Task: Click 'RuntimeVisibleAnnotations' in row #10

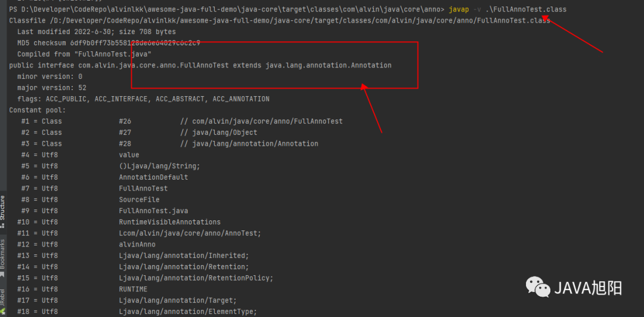Action: point(169,222)
